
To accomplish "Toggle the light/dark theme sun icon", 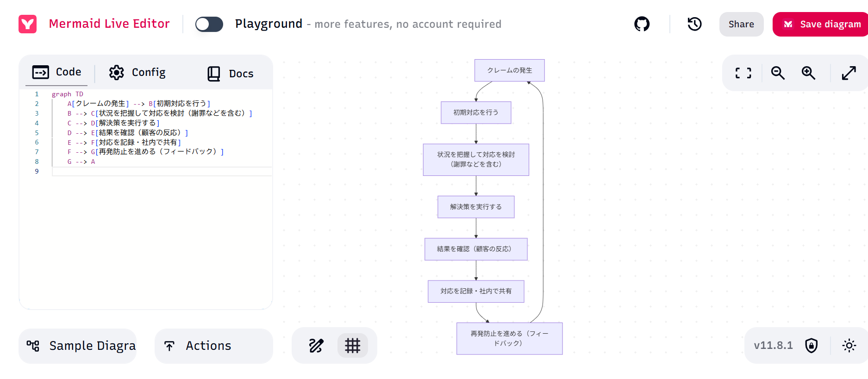I will [x=849, y=346].
